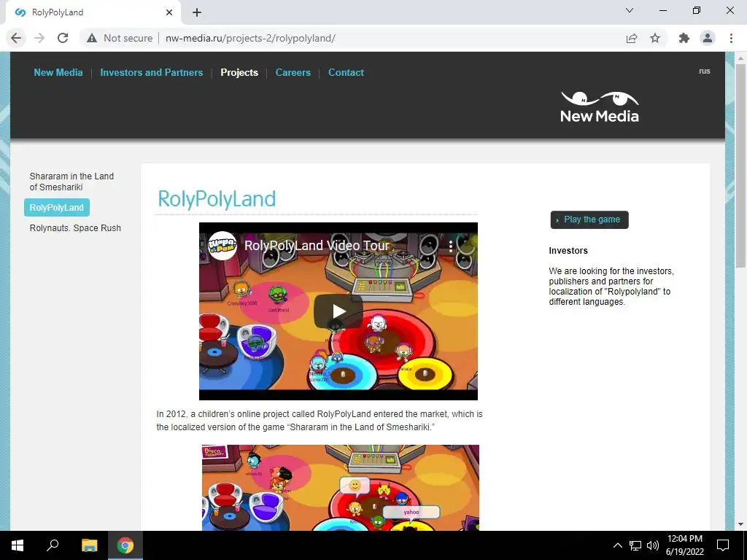This screenshot has height=560, width=747.
Task: Open the Projects menu item
Action: coord(239,72)
